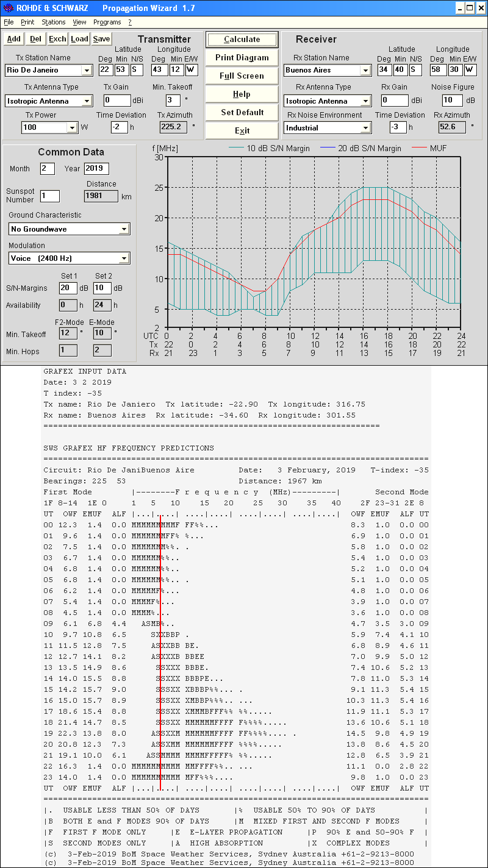Viewport: 488px width, 868px height.
Task: Click the Month input field
Action: coord(48,169)
